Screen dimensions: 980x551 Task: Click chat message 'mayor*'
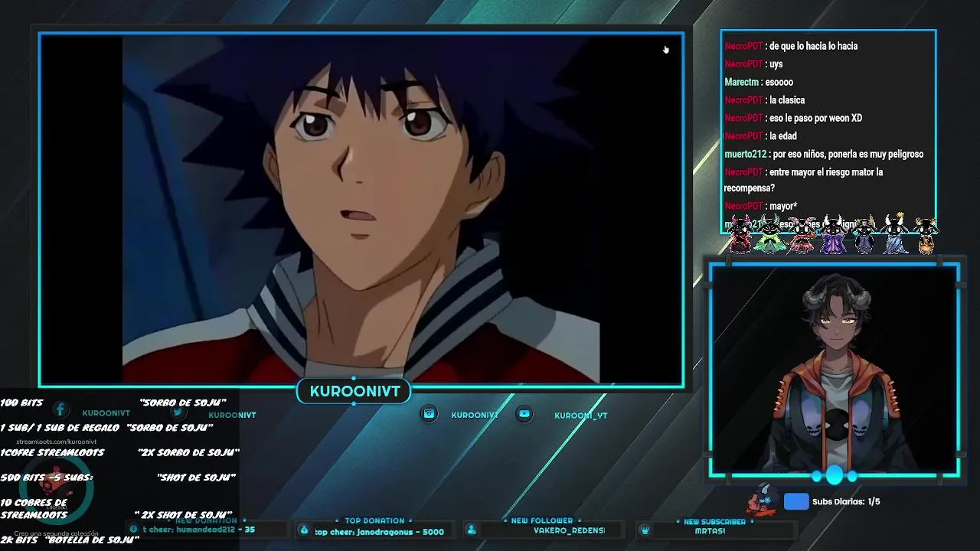(761, 206)
